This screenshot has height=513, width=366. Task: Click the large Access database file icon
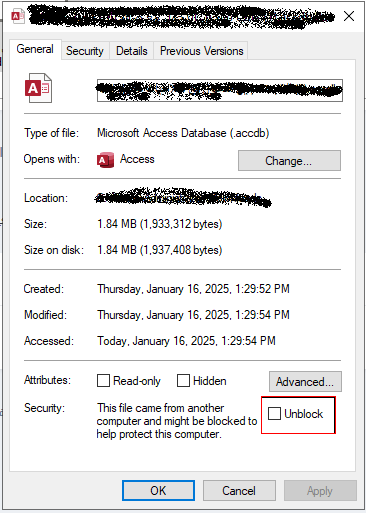38,88
